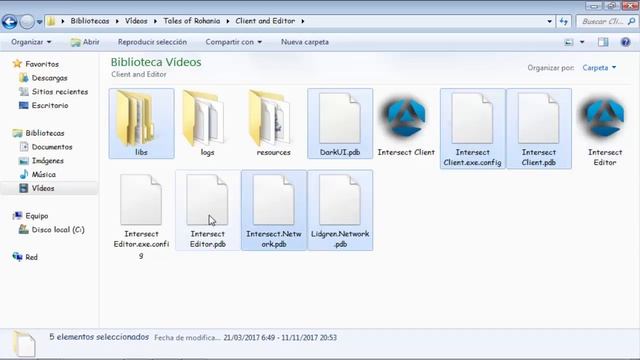Select the Intersect Editor.pdb file icon
Image resolution: width=640 pixels, height=360 pixels.
click(x=207, y=200)
